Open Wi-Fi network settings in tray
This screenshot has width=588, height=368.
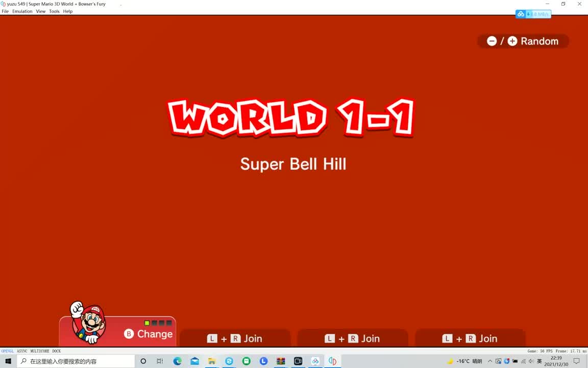pyautogui.click(x=523, y=361)
